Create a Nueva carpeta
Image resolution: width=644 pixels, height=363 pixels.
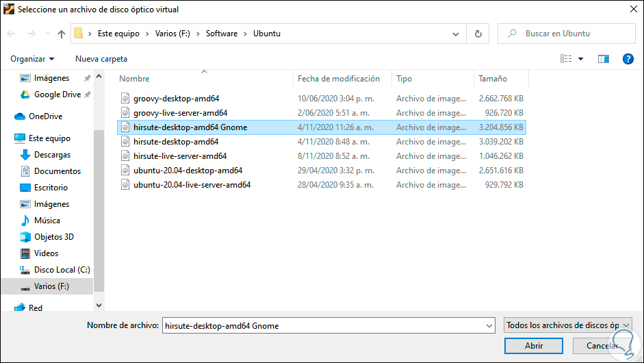[101, 59]
